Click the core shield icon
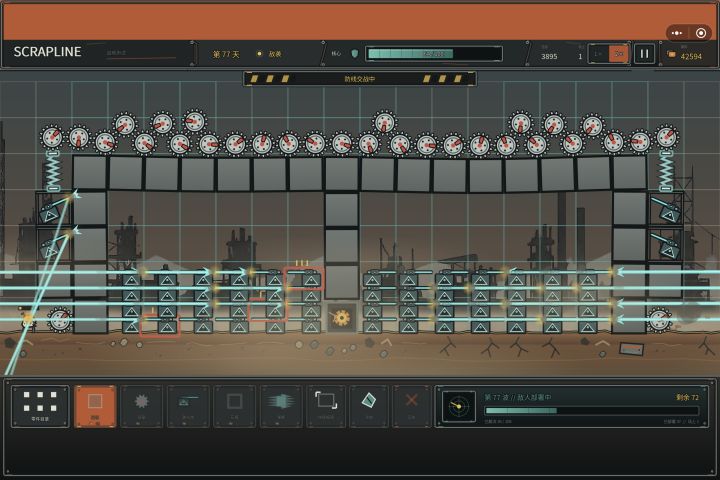 point(354,54)
